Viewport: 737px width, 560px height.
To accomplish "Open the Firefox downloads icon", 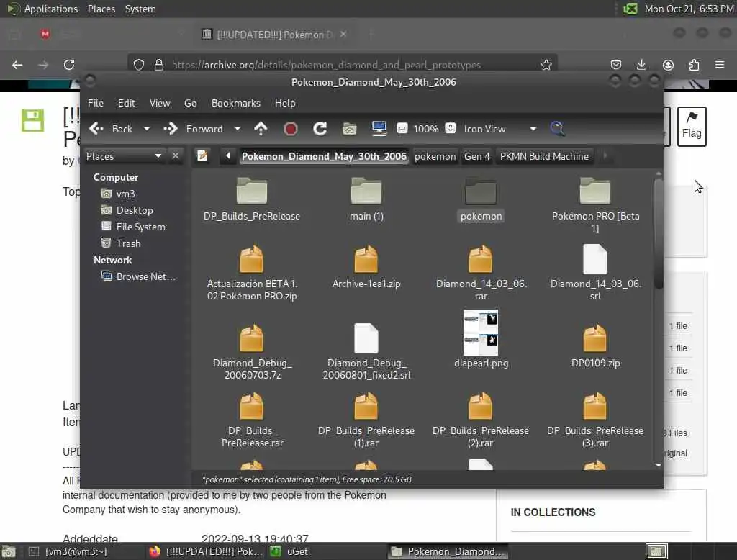I will point(641,64).
